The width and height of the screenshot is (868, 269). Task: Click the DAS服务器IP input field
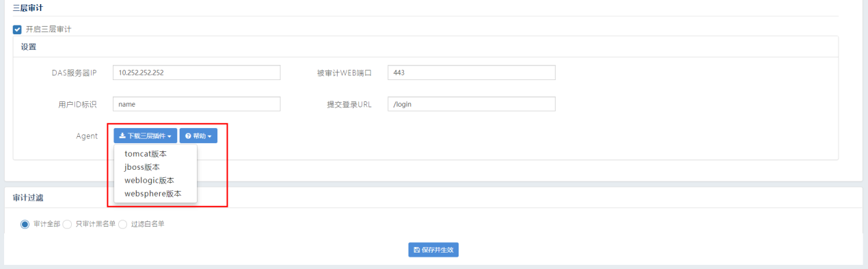tap(197, 73)
